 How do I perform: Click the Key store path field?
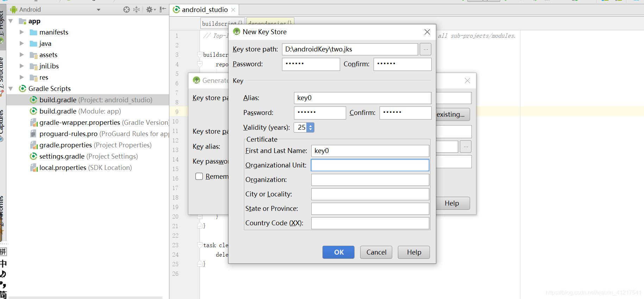350,49
